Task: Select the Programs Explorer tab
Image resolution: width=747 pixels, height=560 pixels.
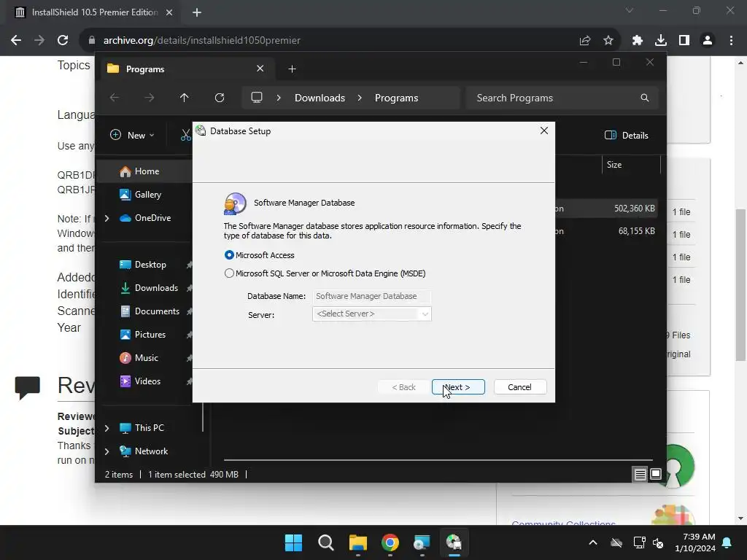Action: (187, 69)
